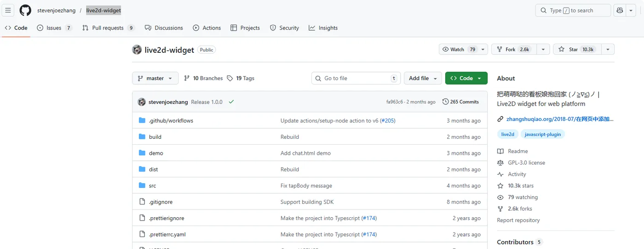This screenshot has height=249, width=644.
Task: Expand the Copilot header dropdown arrow
Action: click(632, 11)
